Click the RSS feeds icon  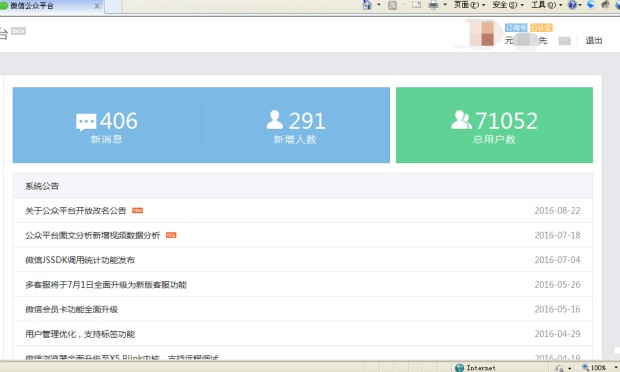click(392, 5)
